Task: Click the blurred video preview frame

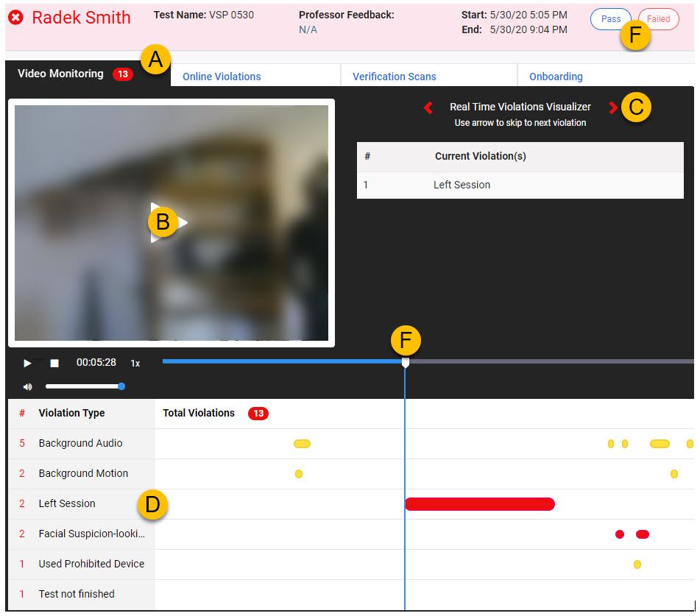Action: (172, 223)
